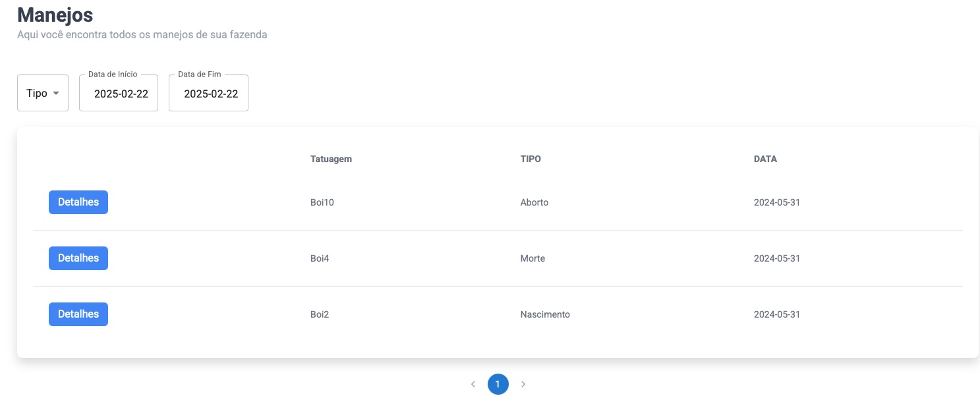Viewport: 980px width, 398px height.
Task: Select the Boi2 tattoo cell
Action: pos(320,314)
